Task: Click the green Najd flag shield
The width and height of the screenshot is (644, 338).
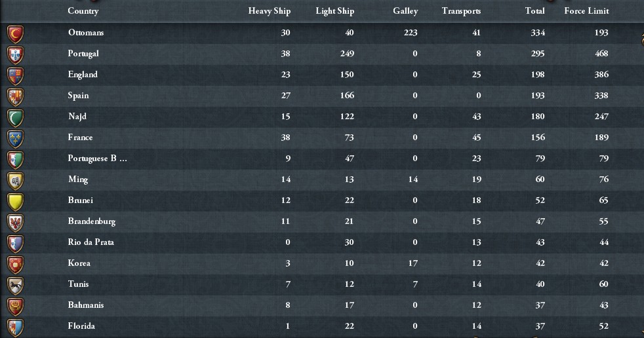Action: [15, 117]
